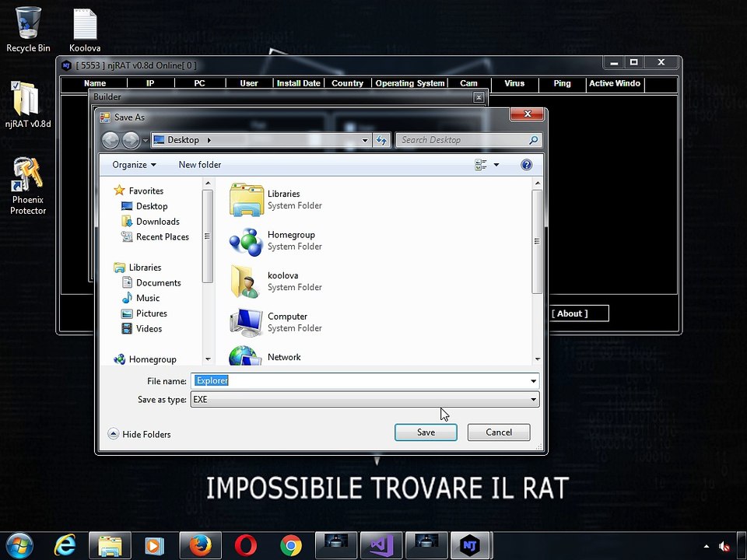Click Show desktop strip at taskbar end
Screen dimensions: 747x560
click(742, 546)
